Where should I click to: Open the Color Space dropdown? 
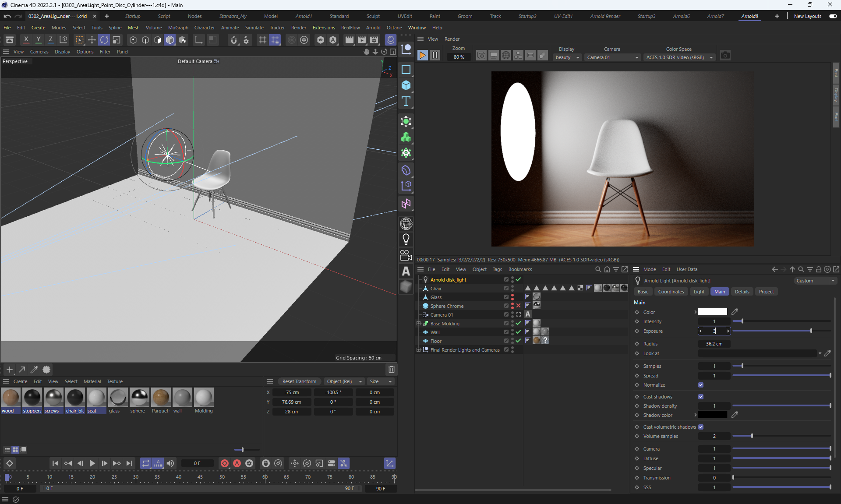pyautogui.click(x=679, y=57)
